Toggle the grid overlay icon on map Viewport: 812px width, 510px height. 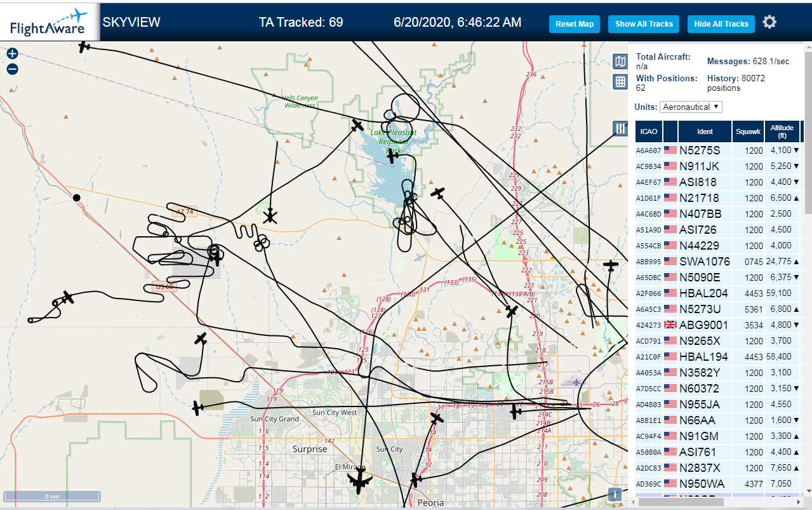pos(620,81)
